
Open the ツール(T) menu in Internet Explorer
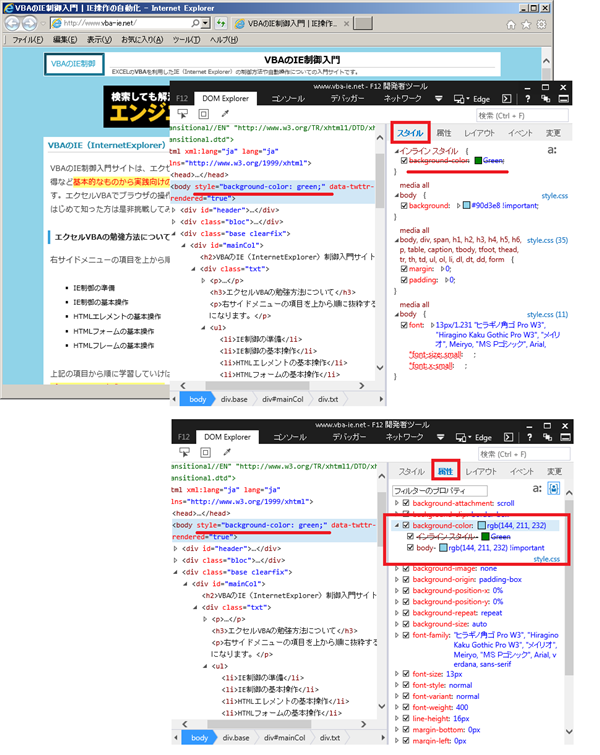[186, 39]
